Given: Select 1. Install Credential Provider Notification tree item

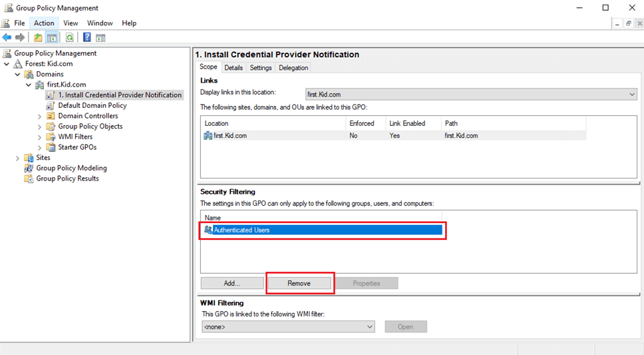Looking at the screenshot, I should point(120,95).
